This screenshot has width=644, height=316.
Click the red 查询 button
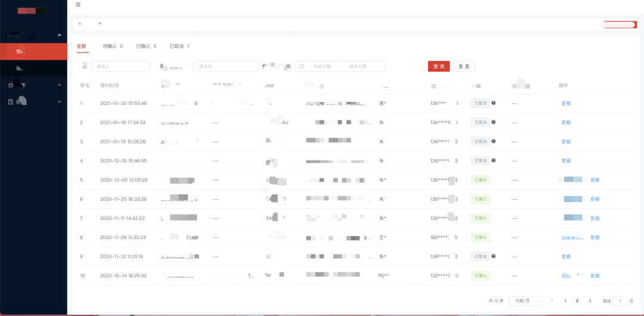[x=439, y=66]
